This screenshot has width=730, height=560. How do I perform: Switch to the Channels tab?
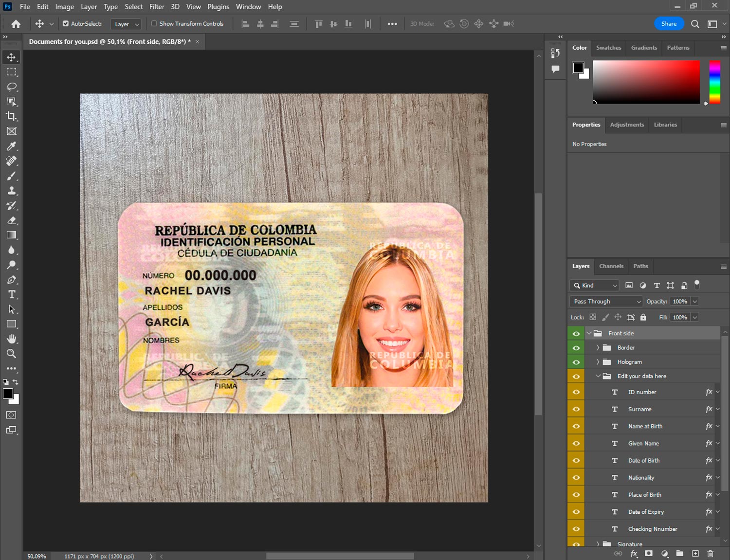pyautogui.click(x=611, y=266)
